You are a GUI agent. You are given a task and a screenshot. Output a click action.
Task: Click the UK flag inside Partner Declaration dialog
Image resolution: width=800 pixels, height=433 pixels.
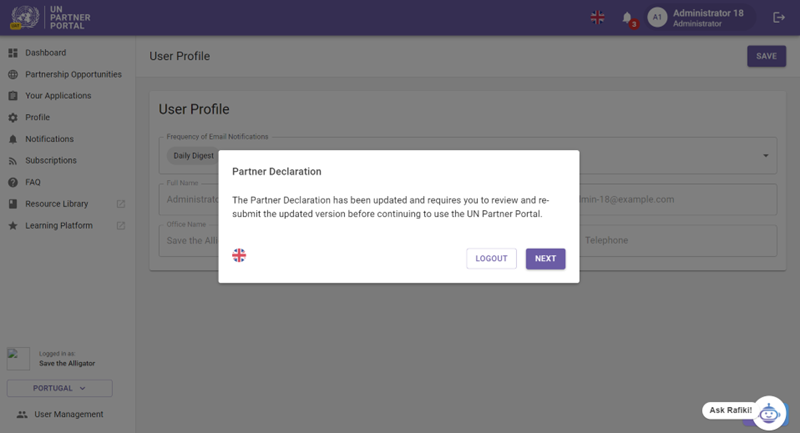239,255
